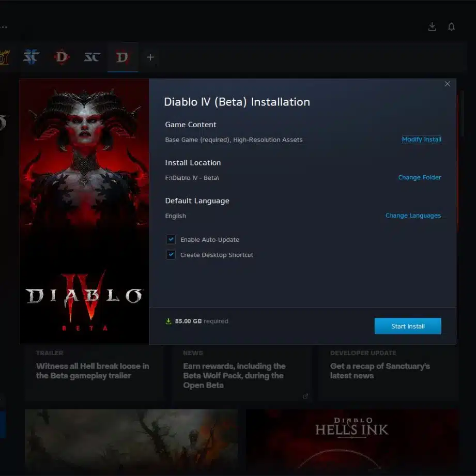
Task: Toggle the Enable Auto-Update checkbox
Action: click(x=171, y=239)
